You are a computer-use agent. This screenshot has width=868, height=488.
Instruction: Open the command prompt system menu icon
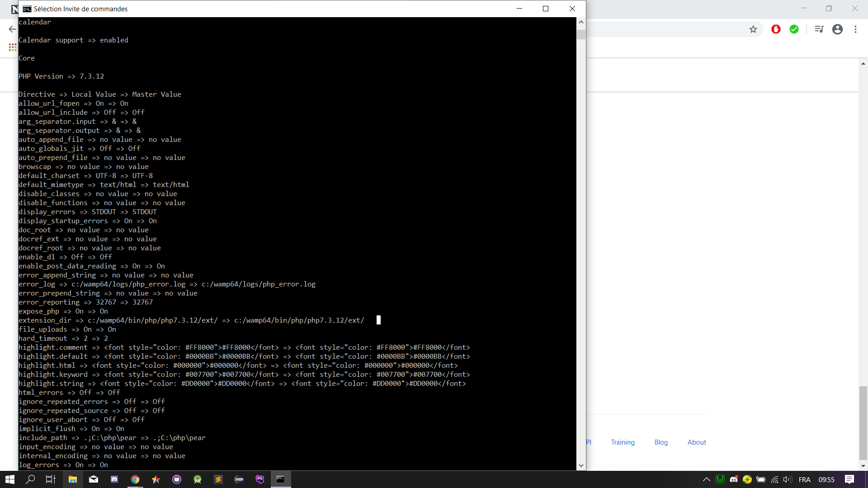pos(27,9)
